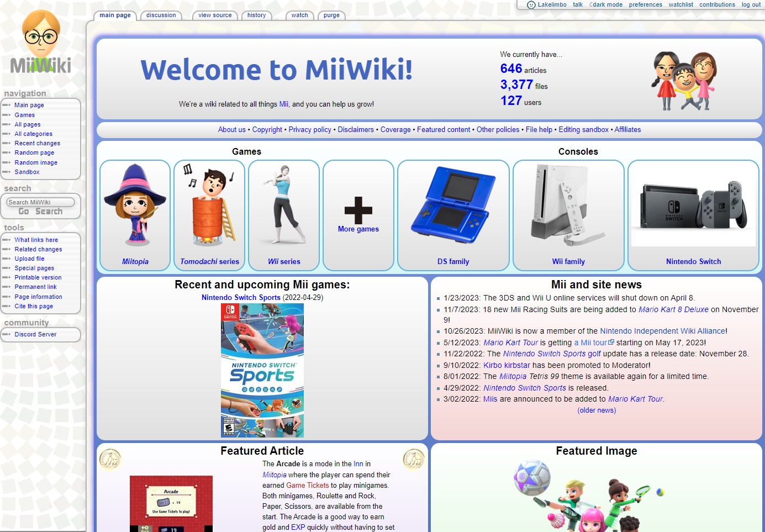Open the Miitopia witch Mii image
The height and width of the screenshot is (532, 765).
pos(135,205)
